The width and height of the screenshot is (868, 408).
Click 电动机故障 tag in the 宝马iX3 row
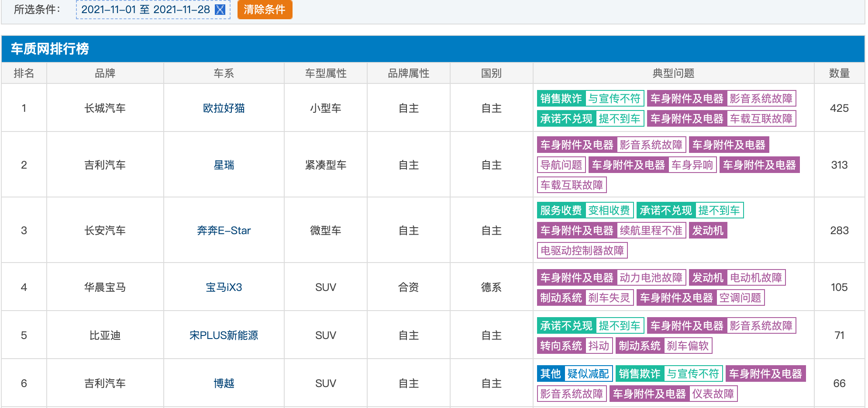756,278
